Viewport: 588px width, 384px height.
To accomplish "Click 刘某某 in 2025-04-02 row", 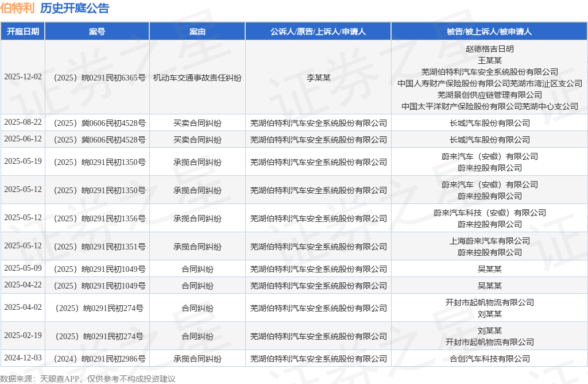I will pyautogui.click(x=489, y=314).
